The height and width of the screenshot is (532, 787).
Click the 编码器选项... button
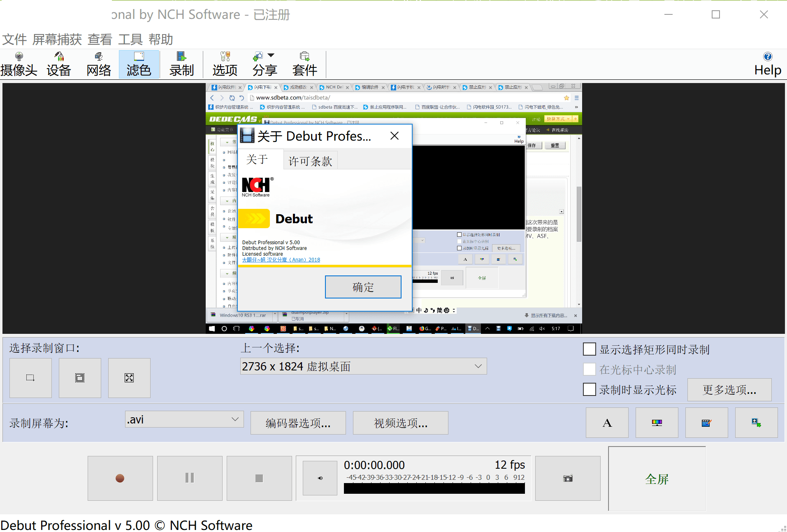tap(298, 423)
